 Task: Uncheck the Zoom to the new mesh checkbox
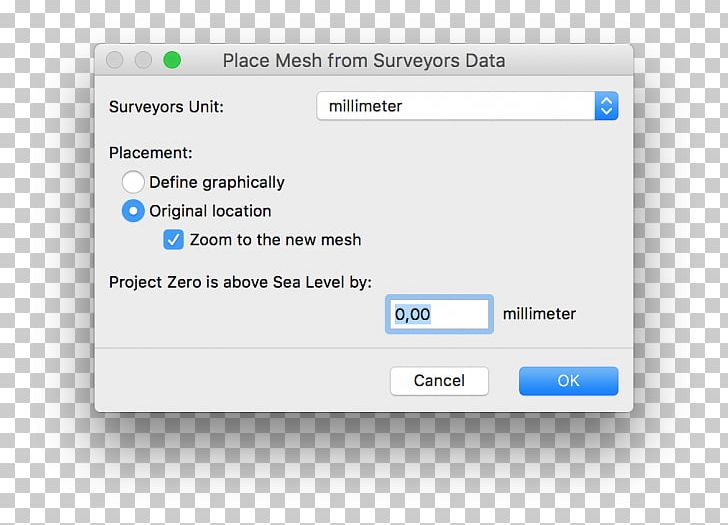(174, 240)
